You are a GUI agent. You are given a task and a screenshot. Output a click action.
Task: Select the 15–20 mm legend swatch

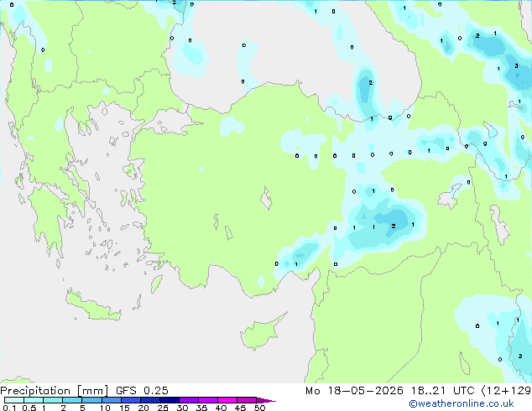pos(131,400)
